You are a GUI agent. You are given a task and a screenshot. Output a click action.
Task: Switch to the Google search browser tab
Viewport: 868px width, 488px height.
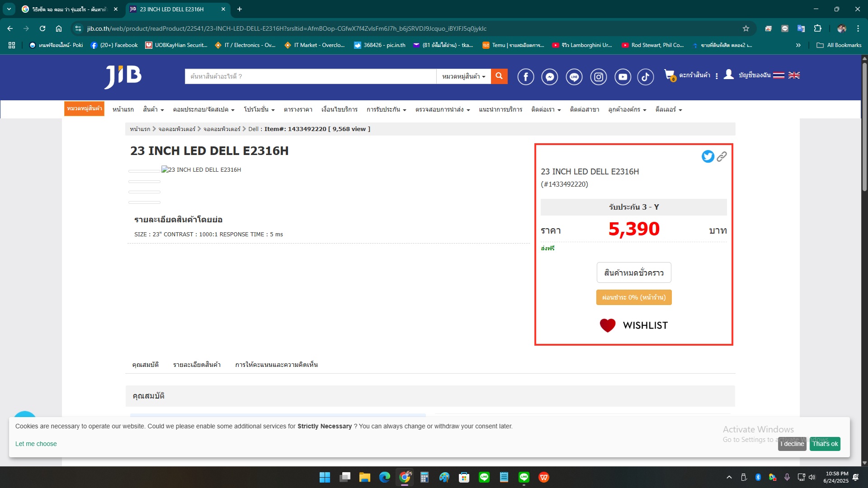[x=70, y=9]
